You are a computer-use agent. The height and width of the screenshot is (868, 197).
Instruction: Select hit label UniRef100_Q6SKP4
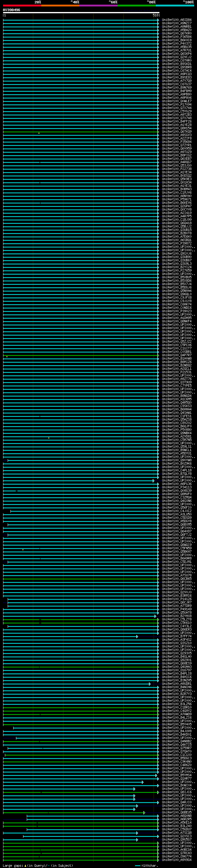pyautogui.click(x=177, y=54)
